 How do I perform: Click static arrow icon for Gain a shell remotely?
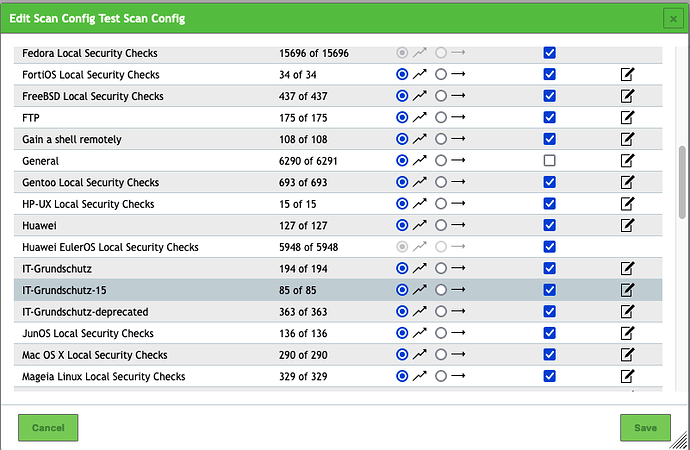458,139
